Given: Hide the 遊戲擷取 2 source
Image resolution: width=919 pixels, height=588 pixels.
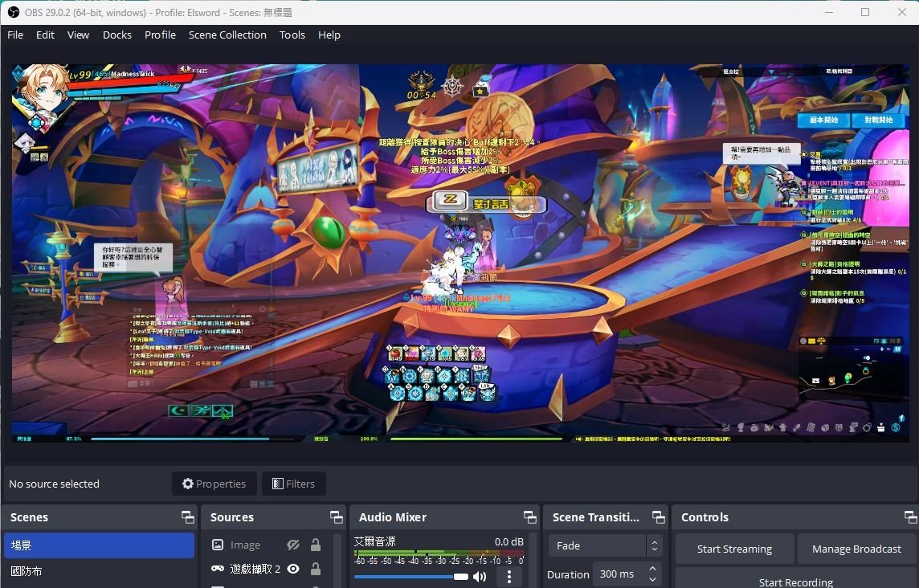Looking at the screenshot, I should pos(293,569).
